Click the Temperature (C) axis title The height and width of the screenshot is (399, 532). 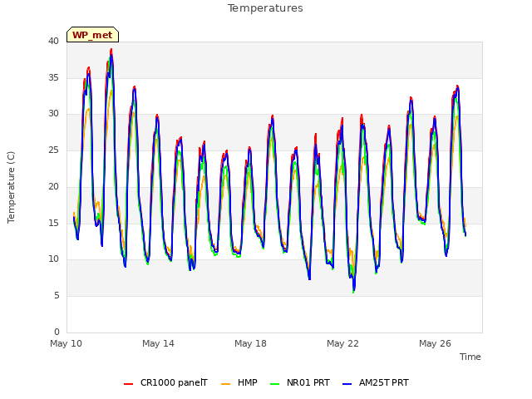[x=11, y=187]
